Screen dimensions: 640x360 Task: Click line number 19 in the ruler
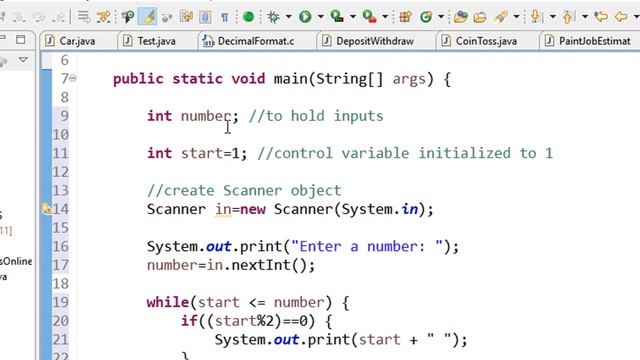click(60, 302)
